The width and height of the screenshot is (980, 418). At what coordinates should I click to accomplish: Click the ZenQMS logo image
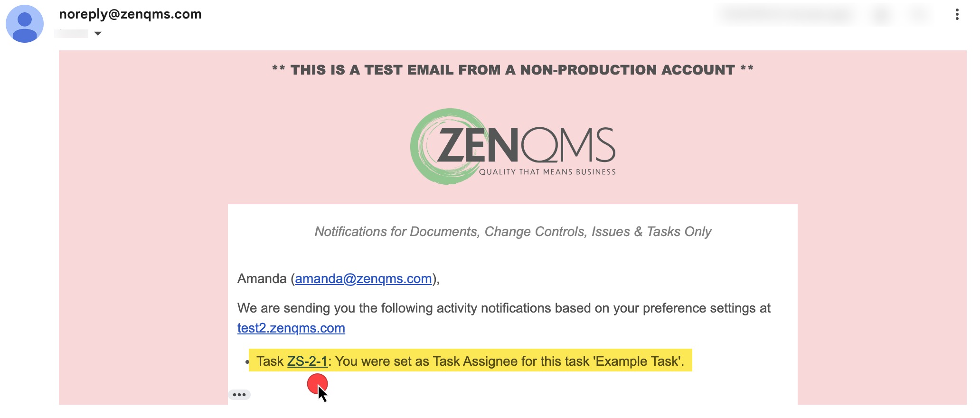point(513,146)
